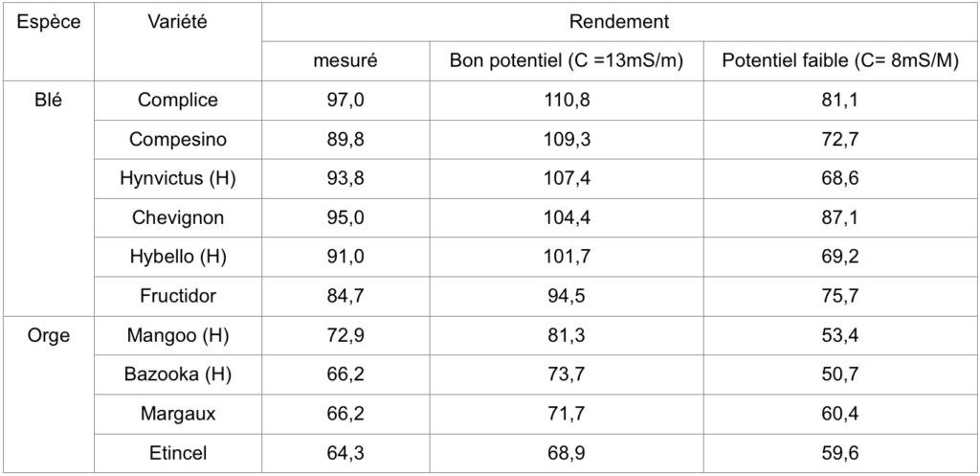Screen dimensions: 980x476
Task: Click Bazooka (H) low potential value 50,7
Action: pos(840,374)
